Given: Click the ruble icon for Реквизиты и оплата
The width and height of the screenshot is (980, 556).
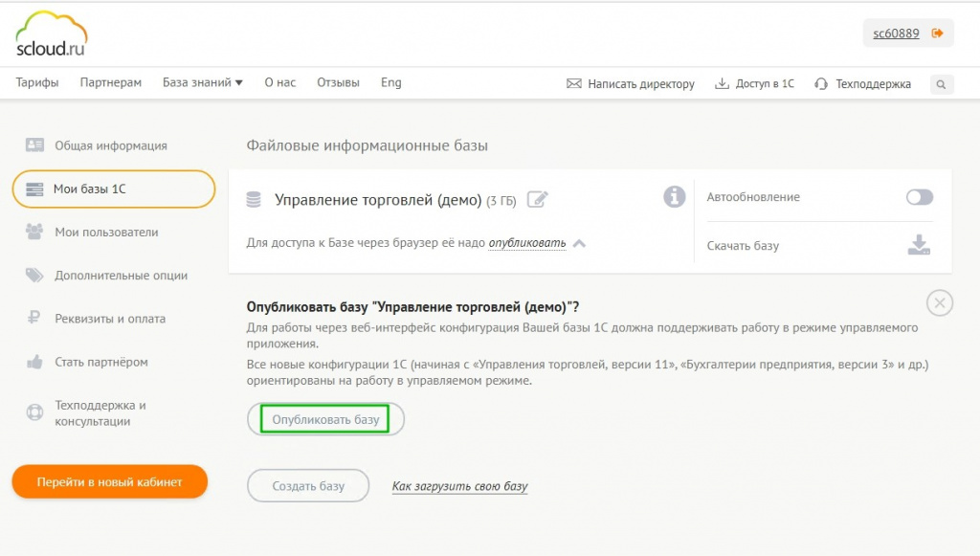Looking at the screenshot, I should pyautogui.click(x=33, y=318).
